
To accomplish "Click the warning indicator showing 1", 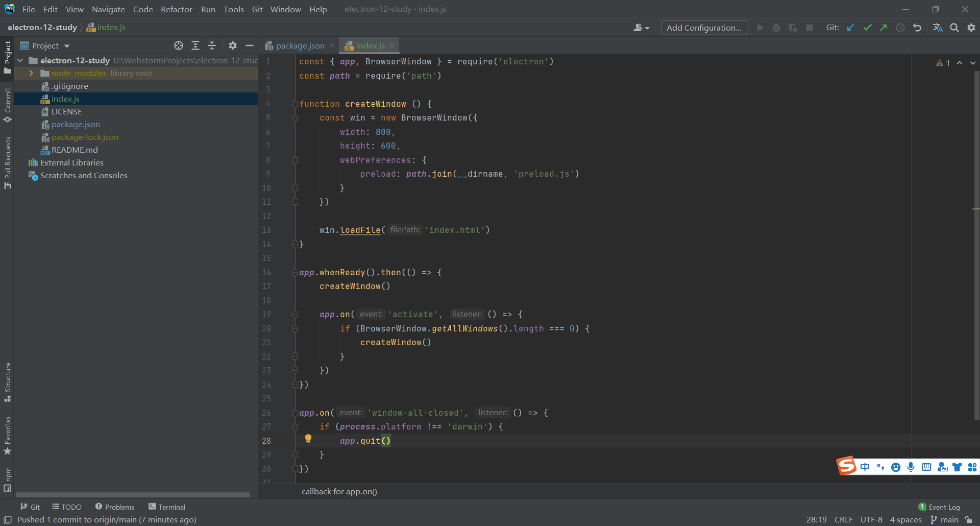I will click(x=943, y=63).
